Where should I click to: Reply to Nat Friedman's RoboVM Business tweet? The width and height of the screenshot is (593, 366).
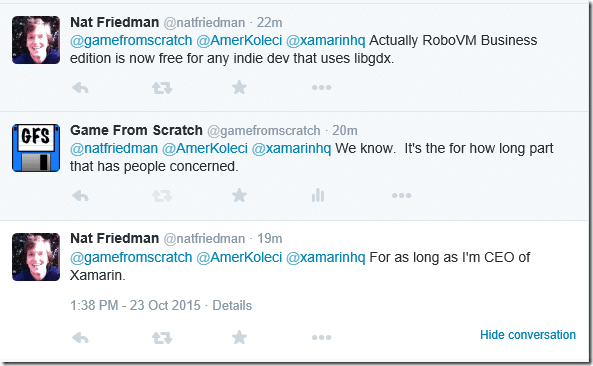[x=80, y=88]
